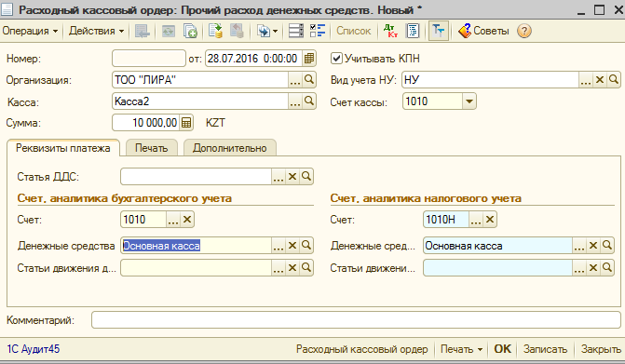
Task: Click the Расходный кассовый ордер print button
Action: [362, 349]
